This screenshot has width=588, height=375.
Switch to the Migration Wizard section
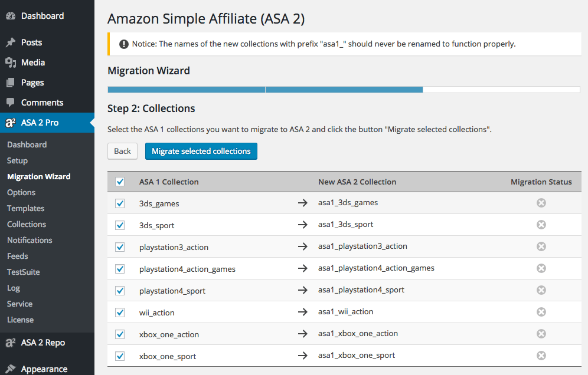38,176
